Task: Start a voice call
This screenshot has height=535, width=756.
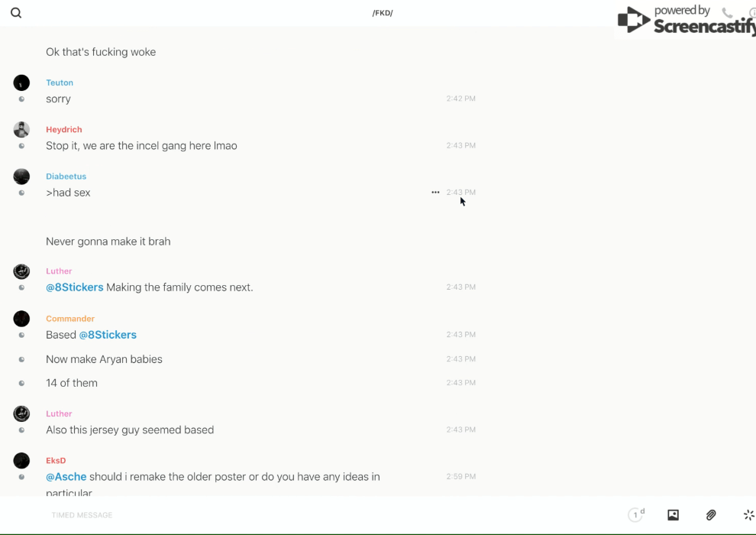Action: click(727, 13)
